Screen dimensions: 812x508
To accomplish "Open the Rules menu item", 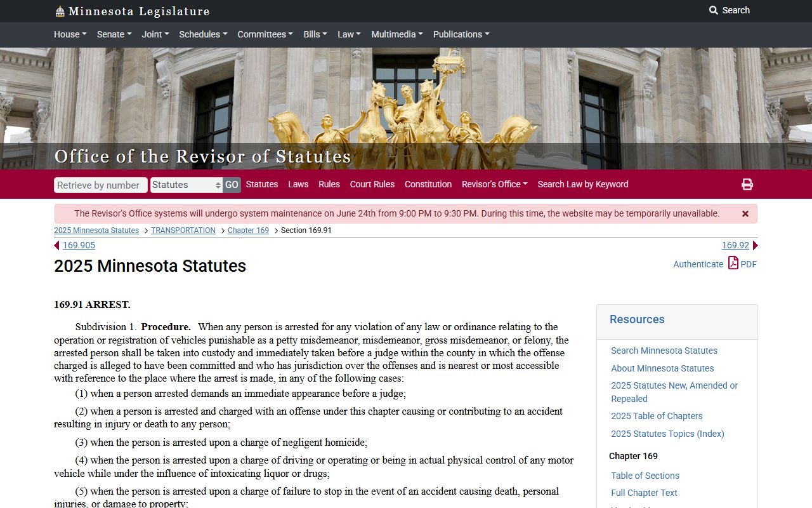I will (329, 184).
